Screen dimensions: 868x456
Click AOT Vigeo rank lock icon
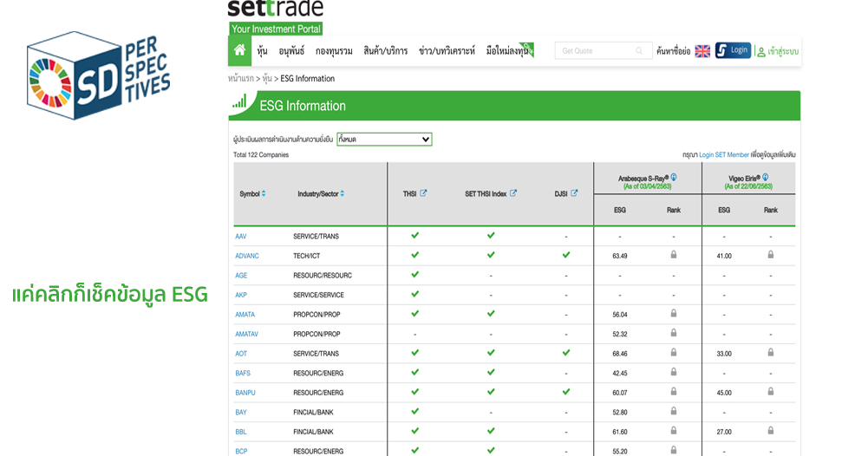click(x=771, y=352)
